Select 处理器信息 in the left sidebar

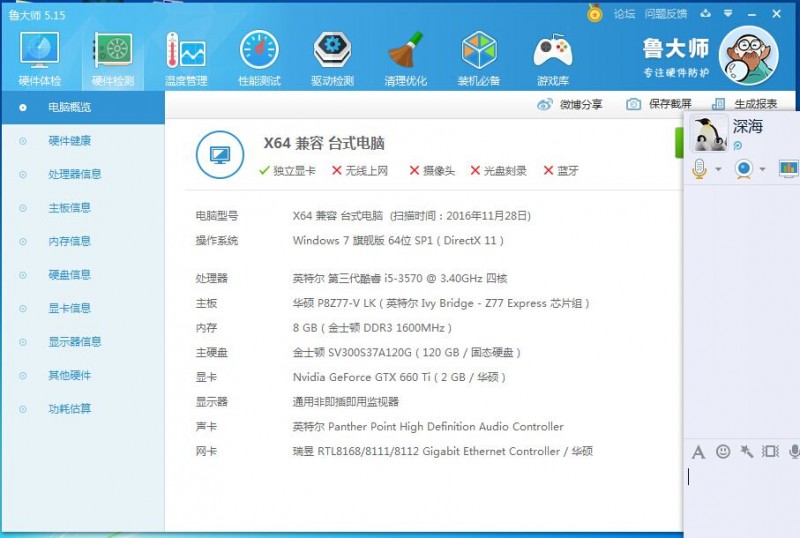pyautogui.click(x=74, y=174)
